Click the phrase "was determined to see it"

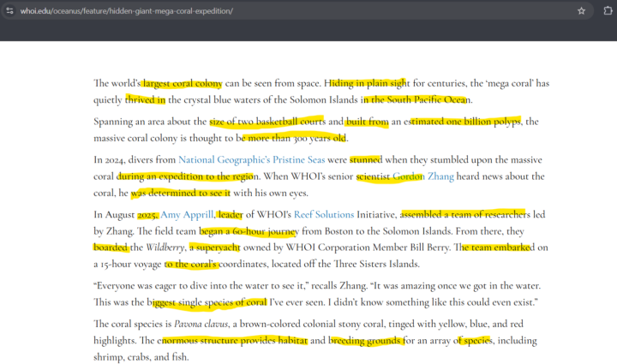181,193
